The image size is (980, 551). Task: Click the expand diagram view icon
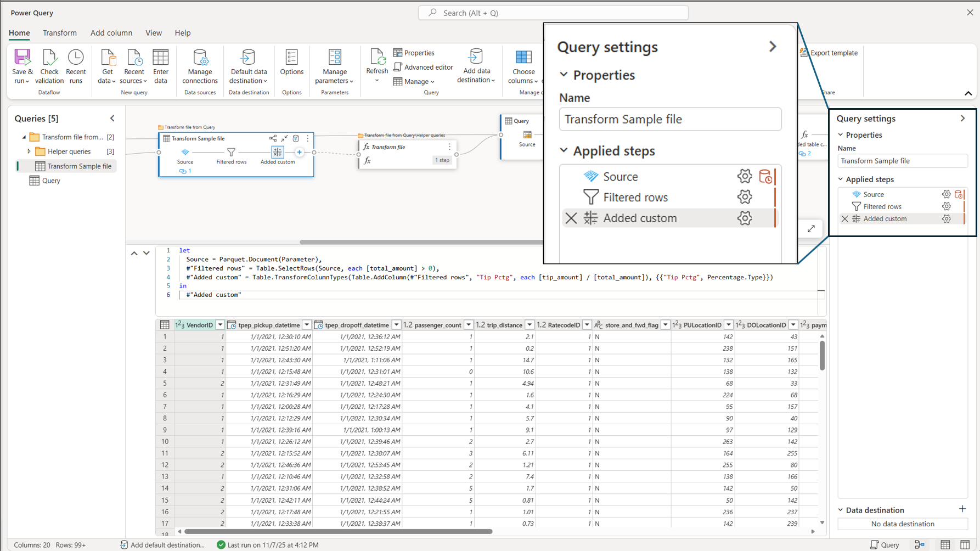tap(811, 229)
